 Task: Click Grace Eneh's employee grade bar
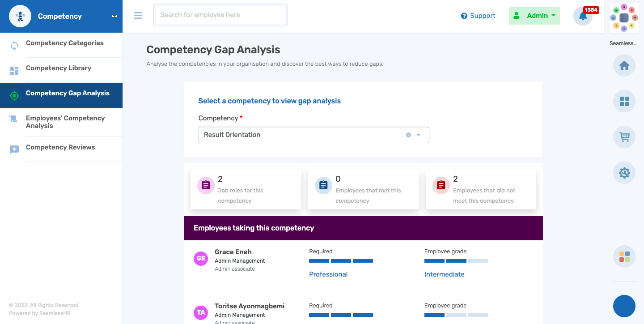click(x=456, y=261)
